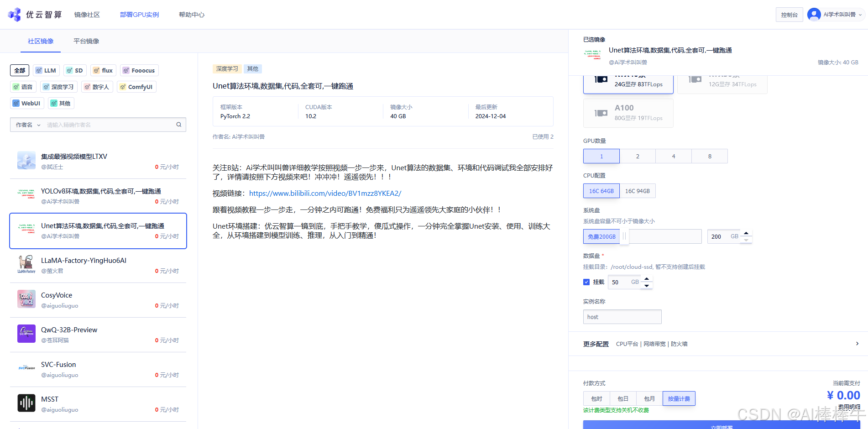Open 帮助中心 in top navigation
The height and width of the screenshot is (429, 868).
coord(192,15)
